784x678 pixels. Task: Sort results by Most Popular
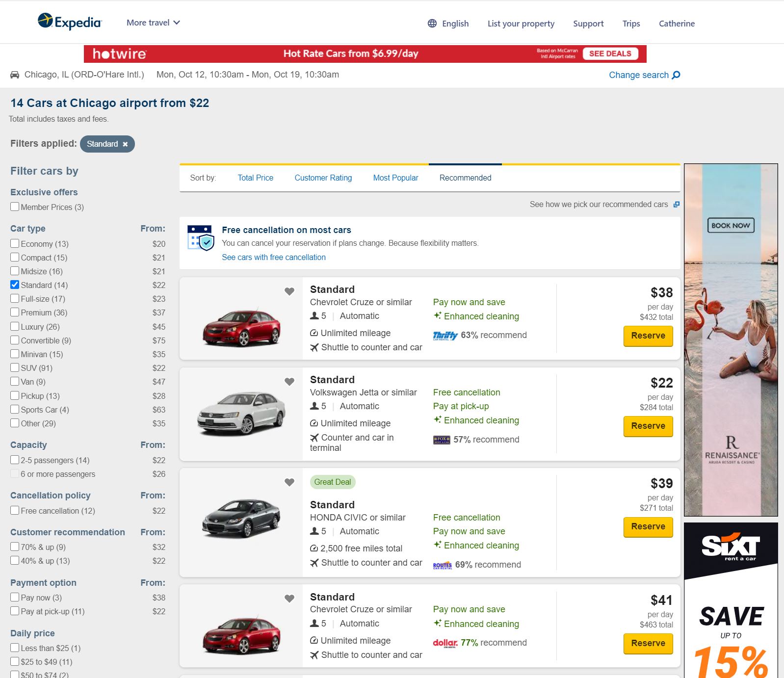pos(395,178)
